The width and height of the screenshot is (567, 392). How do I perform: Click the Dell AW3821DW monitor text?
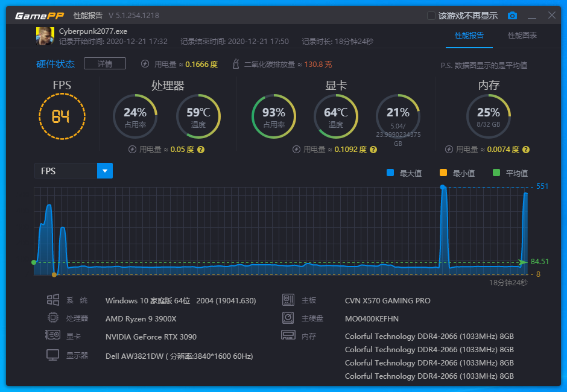(x=179, y=356)
